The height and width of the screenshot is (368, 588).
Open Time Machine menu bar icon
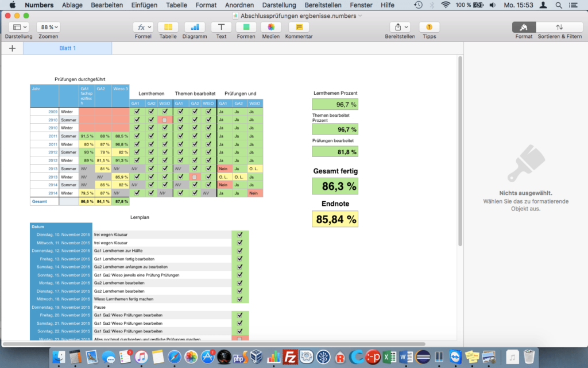tap(418, 5)
